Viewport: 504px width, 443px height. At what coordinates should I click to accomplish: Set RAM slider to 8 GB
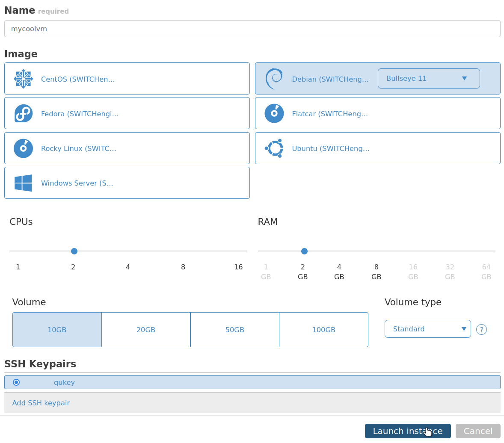[376, 251]
